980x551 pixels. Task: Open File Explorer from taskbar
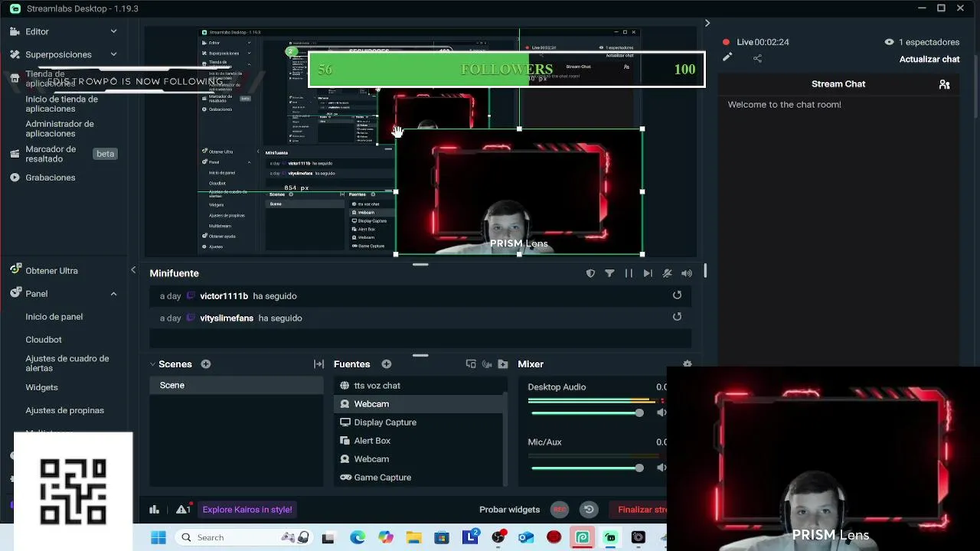click(x=413, y=537)
